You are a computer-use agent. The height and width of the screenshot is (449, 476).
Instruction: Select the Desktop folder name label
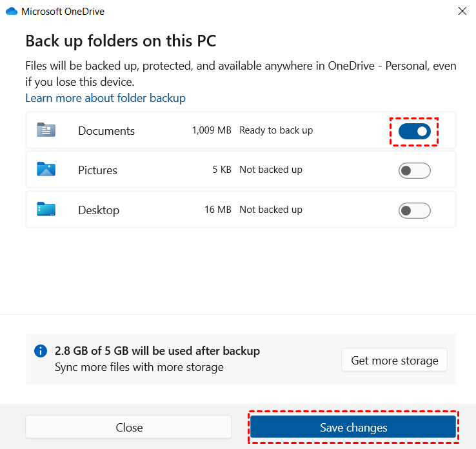[99, 210]
